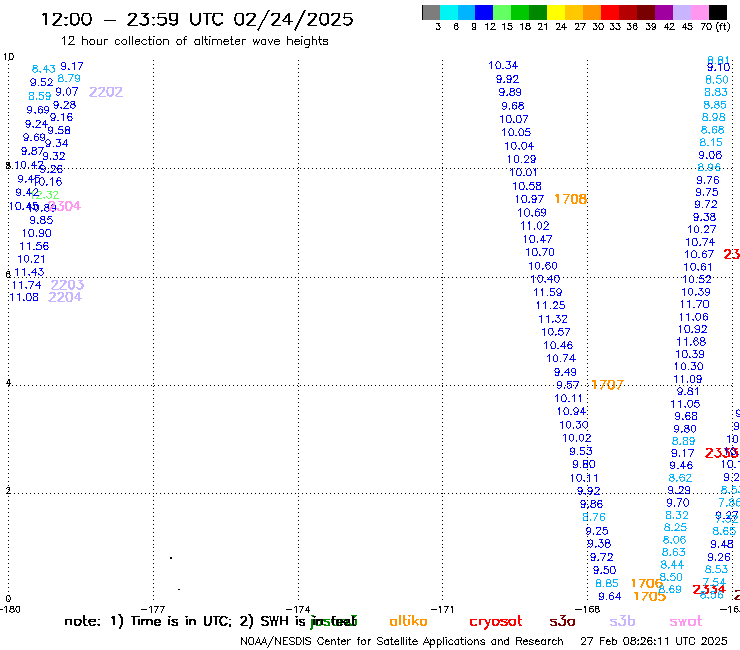Viewport: 740px width, 650px height.
Task: Click the wave height value '10.07'
Action: [x=513, y=119]
